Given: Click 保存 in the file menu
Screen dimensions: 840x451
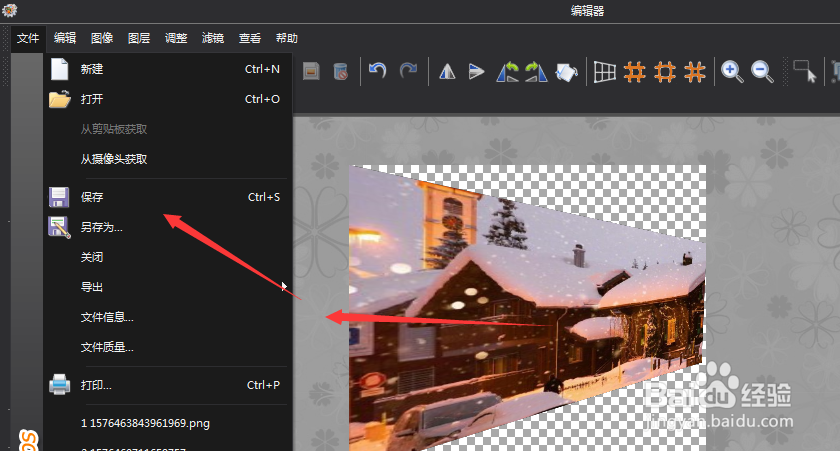Looking at the screenshot, I should coord(167,197).
